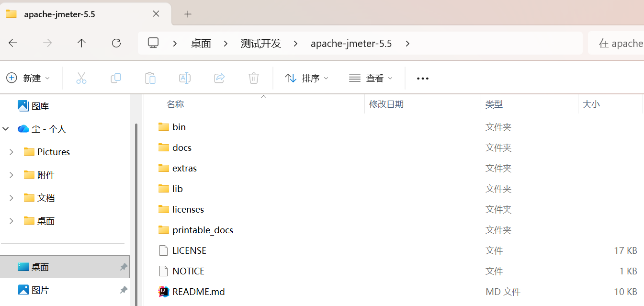Click pin icon beside pinned 桌面
644x306 pixels.
coord(124,267)
